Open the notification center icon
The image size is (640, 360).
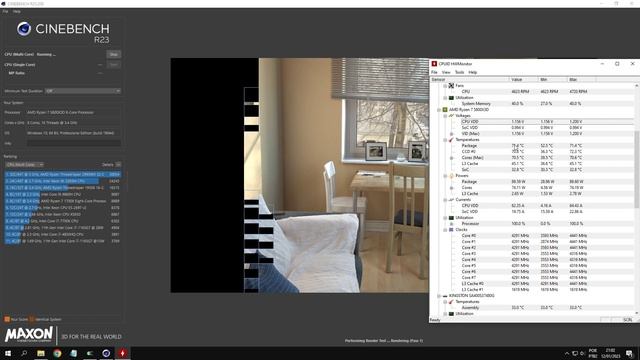point(629,353)
